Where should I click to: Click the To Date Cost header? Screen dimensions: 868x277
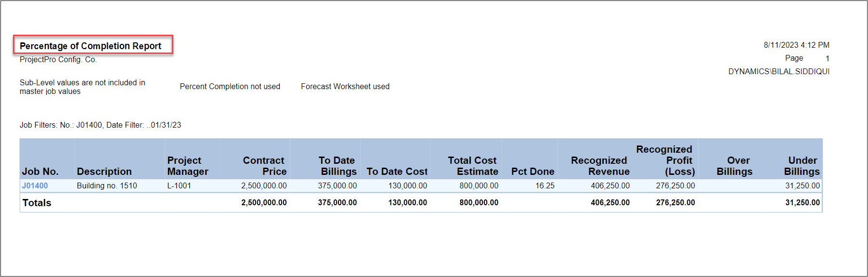click(397, 171)
